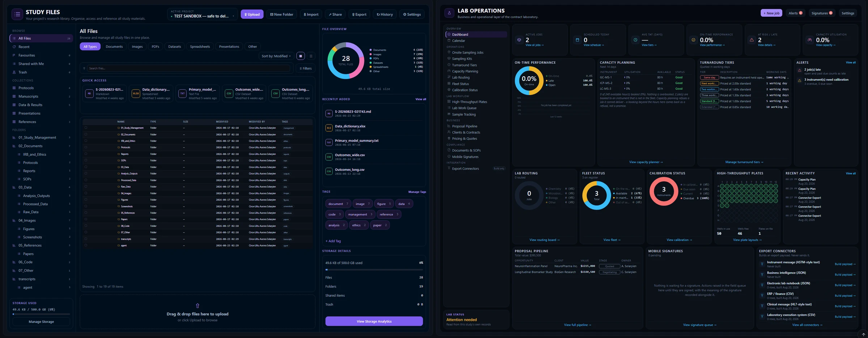
Task: Click the Scheduled Today calendar icon
Action: click(x=578, y=40)
